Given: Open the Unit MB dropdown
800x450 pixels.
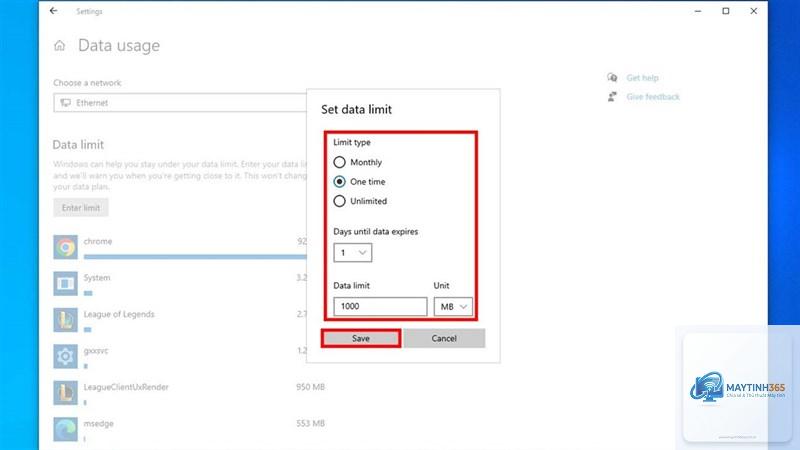Looking at the screenshot, I should [x=453, y=307].
